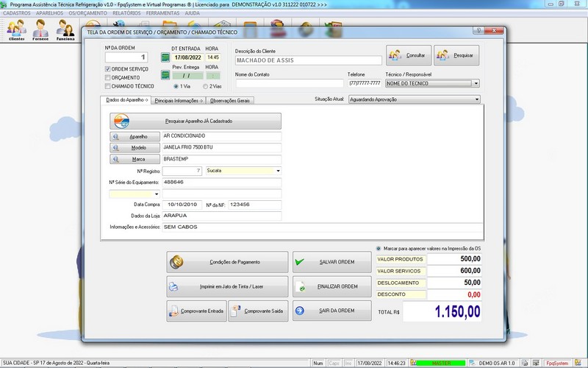Click the document icon on Finalizar Ordem
Screen dimensions: 588x368
point(300,287)
